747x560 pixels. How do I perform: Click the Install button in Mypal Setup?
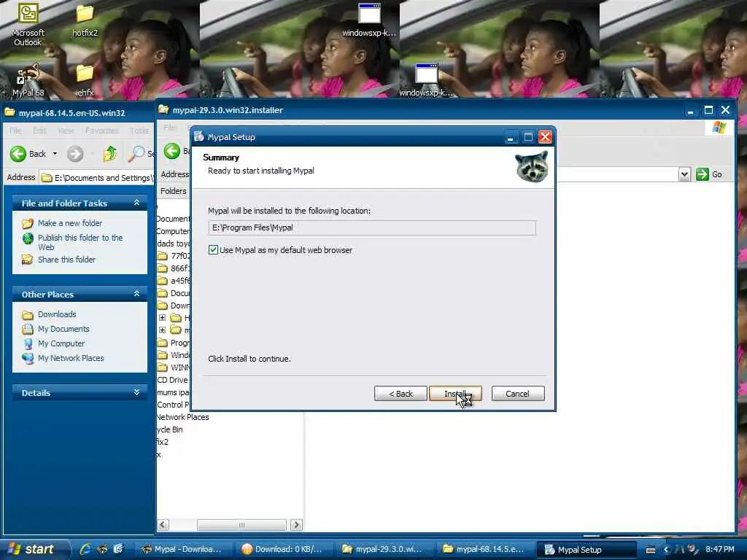[x=455, y=394]
